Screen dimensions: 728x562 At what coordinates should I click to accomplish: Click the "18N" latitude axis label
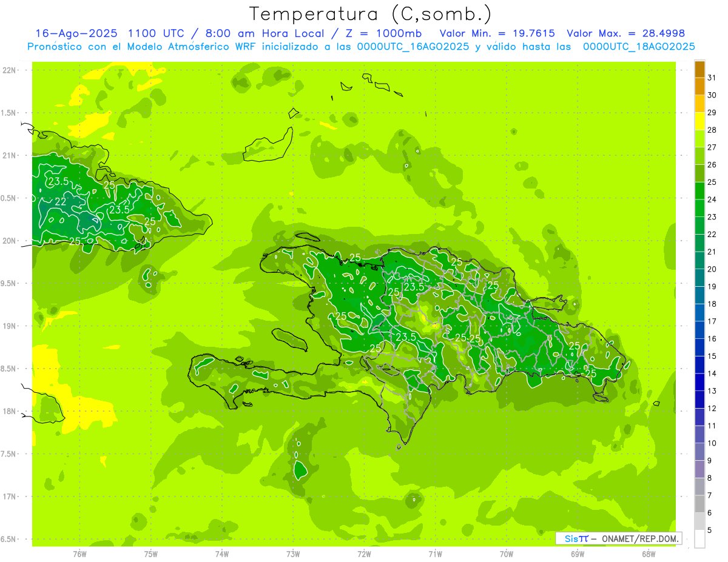(10, 411)
